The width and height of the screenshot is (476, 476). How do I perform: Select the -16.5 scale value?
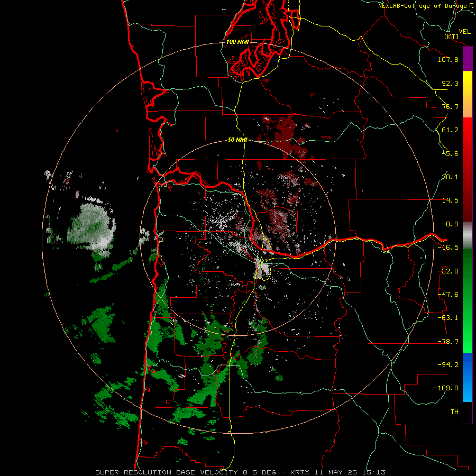point(448,248)
